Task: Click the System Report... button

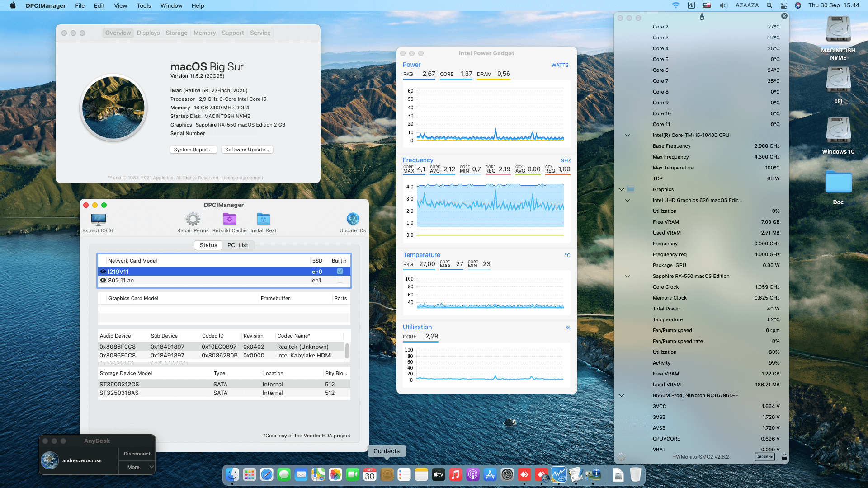Action: pyautogui.click(x=193, y=150)
